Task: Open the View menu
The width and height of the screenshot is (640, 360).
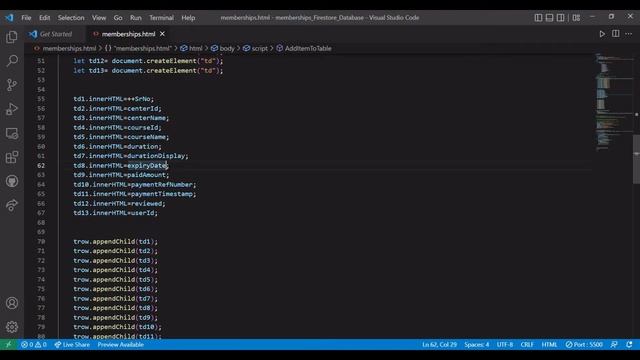Action: [x=99, y=18]
